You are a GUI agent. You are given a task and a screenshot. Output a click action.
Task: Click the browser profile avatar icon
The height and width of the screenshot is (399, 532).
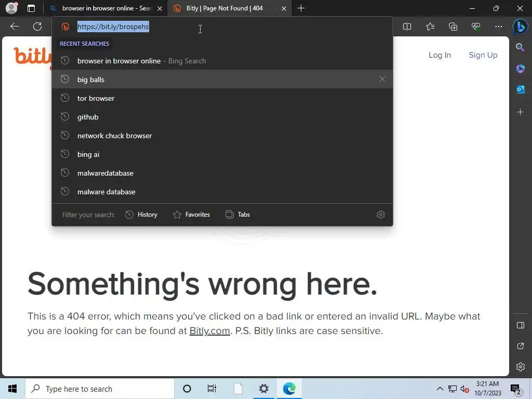coord(11,8)
